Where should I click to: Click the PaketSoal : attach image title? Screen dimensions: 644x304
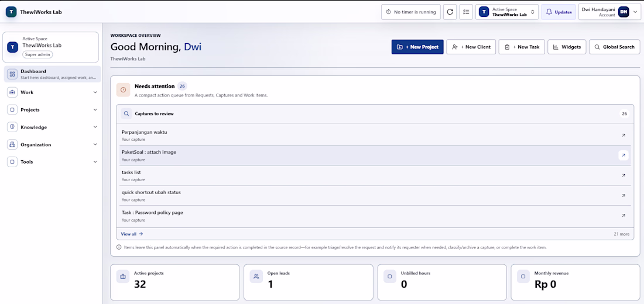point(149,152)
